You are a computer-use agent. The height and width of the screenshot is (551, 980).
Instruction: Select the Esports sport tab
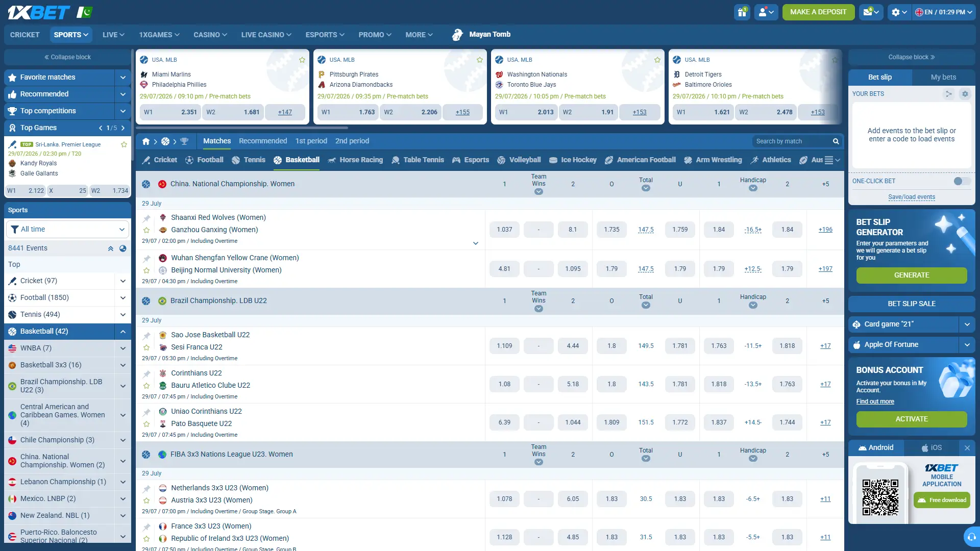click(x=471, y=160)
